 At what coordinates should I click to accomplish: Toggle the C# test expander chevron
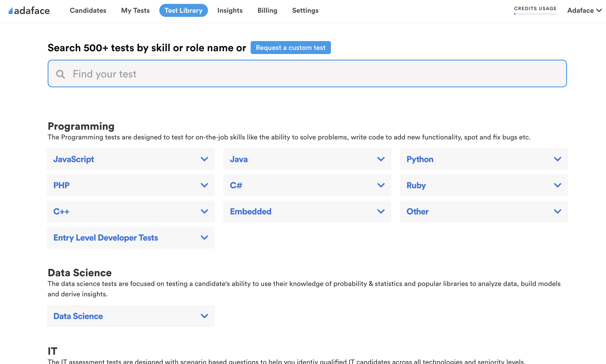coord(381,185)
